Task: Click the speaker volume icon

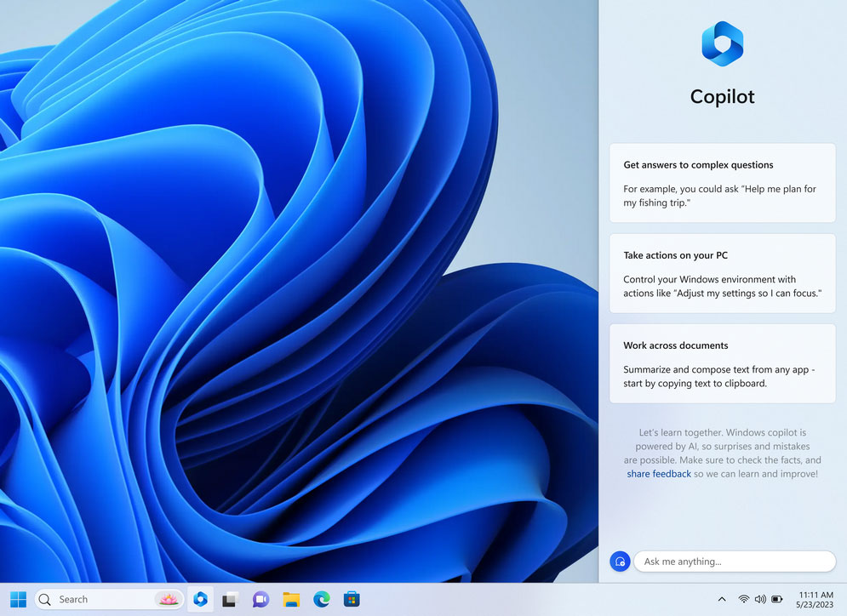Action: click(760, 599)
